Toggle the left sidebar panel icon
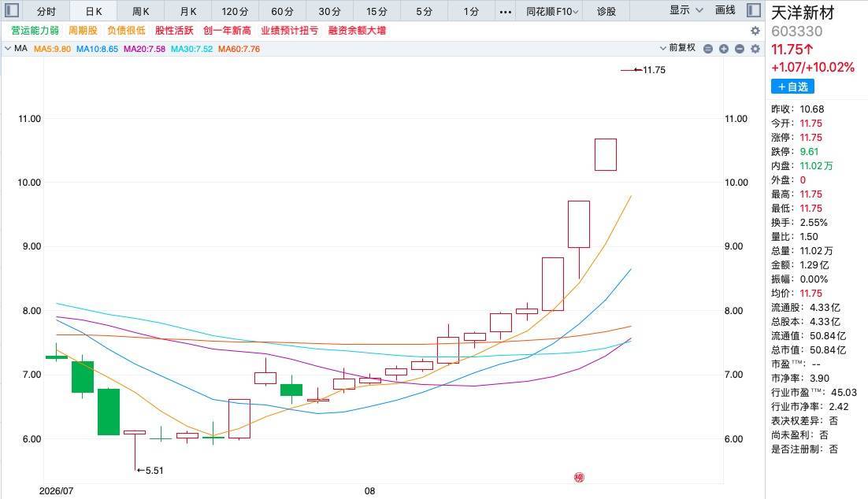This screenshot has height=499, width=868. pos(12,10)
